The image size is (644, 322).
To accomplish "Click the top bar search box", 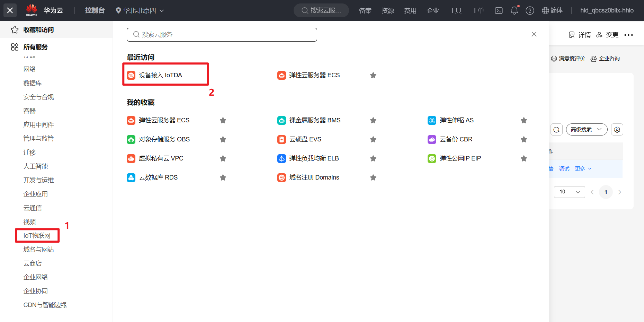I will point(321,10).
